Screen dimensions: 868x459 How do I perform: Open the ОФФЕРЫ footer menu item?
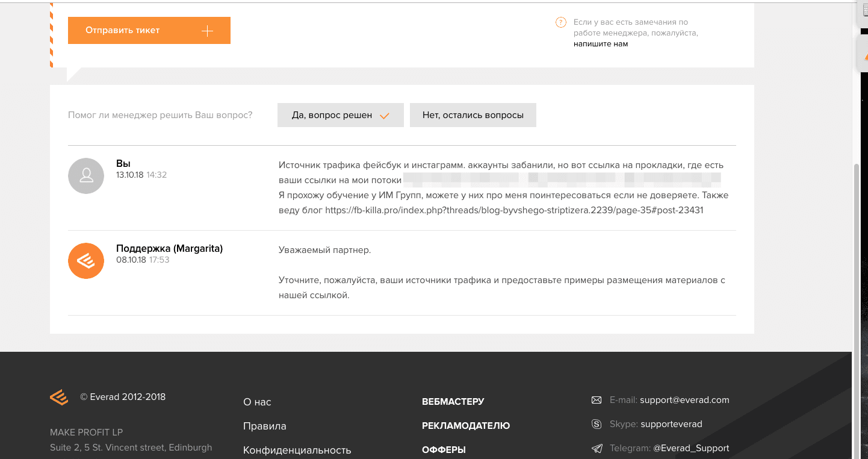[444, 450]
